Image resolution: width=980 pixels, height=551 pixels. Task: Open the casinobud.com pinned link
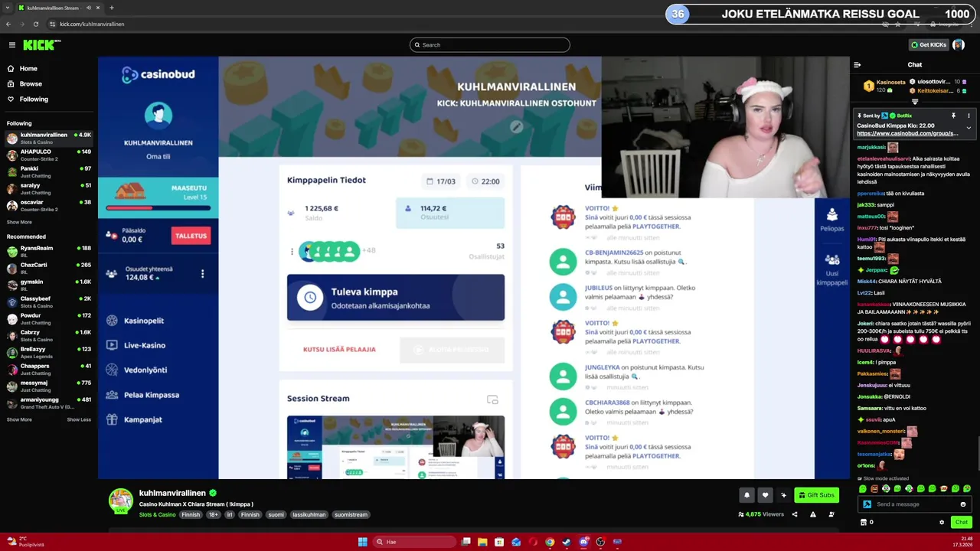(x=907, y=133)
